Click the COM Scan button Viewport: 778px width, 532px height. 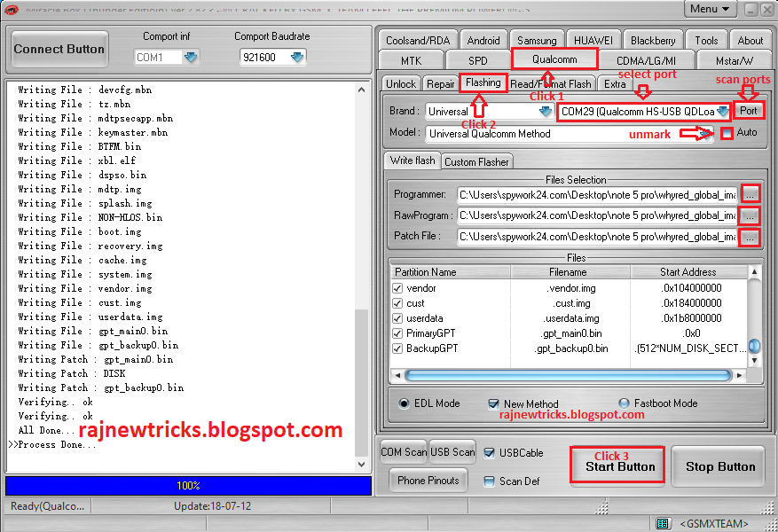pyautogui.click(x=404, y=452)
